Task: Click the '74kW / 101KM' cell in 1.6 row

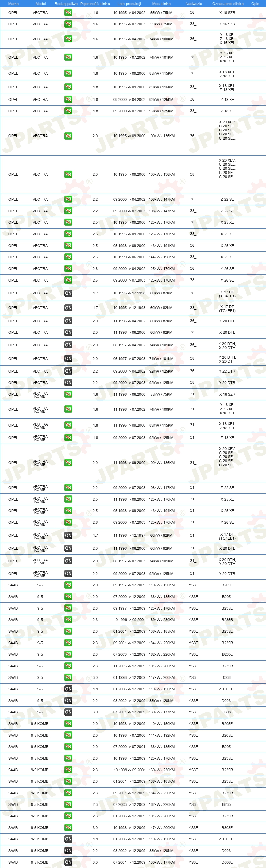Action: tap(162, 57)
